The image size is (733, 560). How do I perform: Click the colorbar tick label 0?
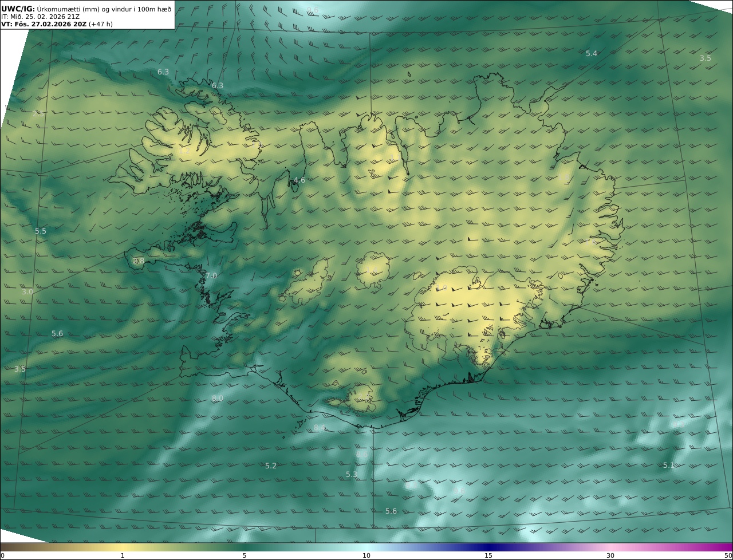[2, 555]
